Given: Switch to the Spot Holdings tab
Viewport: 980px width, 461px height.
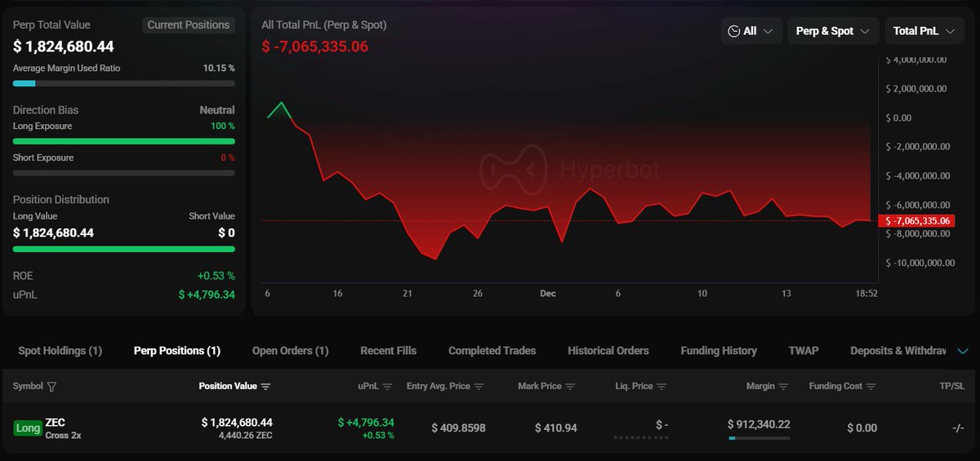Looking at the screenshot, I should [60, 351].
